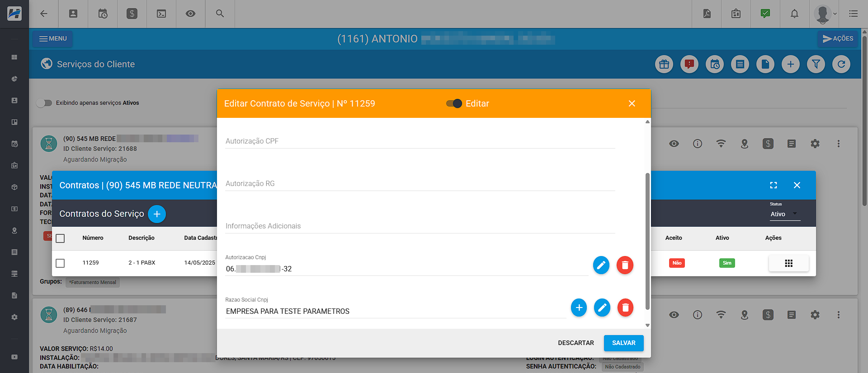
Task: Click the Sim badge in Ativo column
Action: click(x=727, y=263)
